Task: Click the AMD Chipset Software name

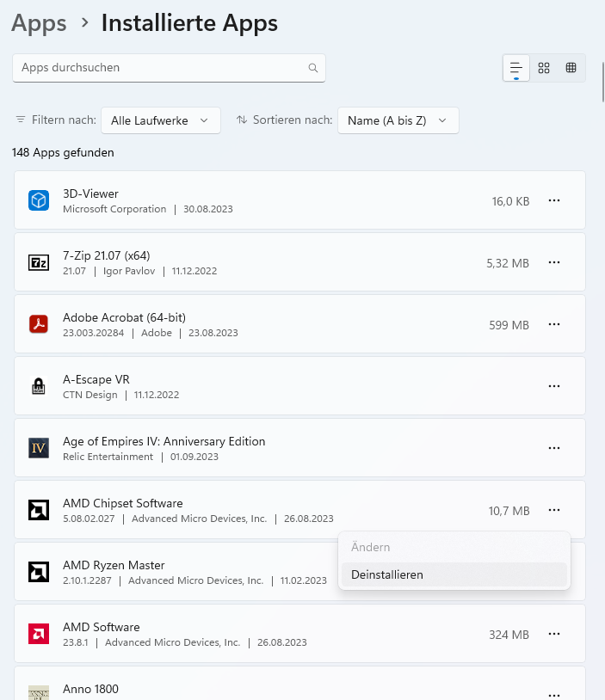Action: pos(123,503)
